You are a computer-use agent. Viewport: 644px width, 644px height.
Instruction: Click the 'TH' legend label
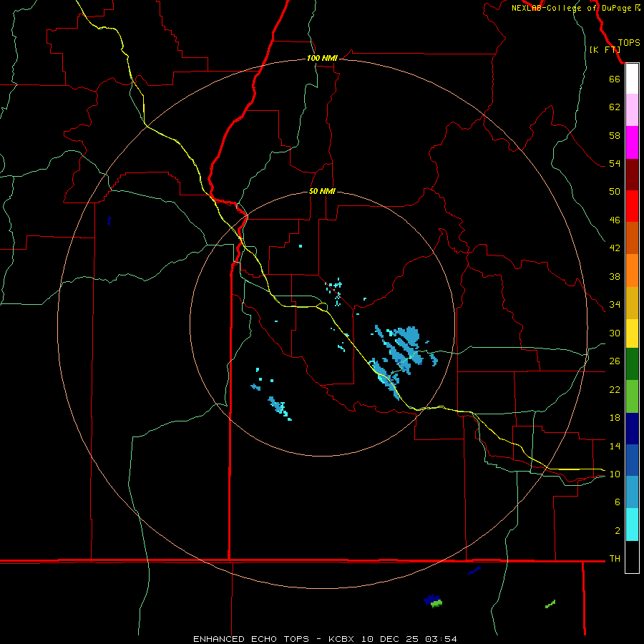click(x=615, y=558)
